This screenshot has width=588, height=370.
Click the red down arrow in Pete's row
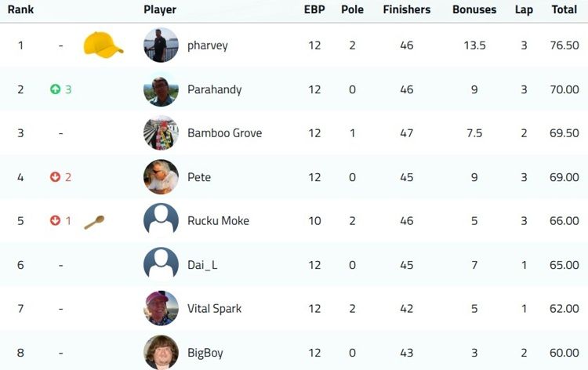(55, 177)
